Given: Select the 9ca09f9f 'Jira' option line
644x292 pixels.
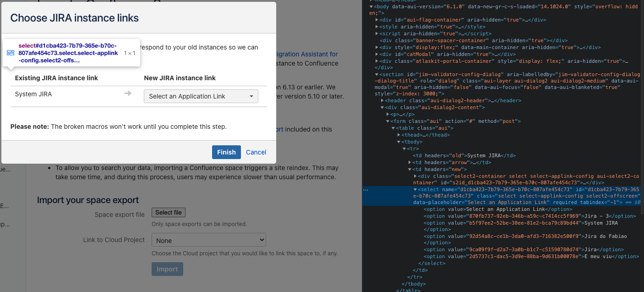Looking at the screenshot, I should click(524, 250).
